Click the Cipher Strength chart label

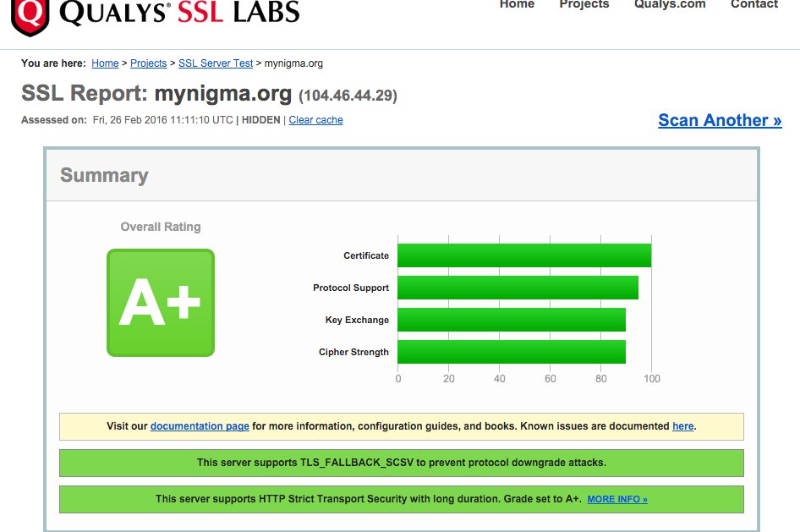click(353, 352)
